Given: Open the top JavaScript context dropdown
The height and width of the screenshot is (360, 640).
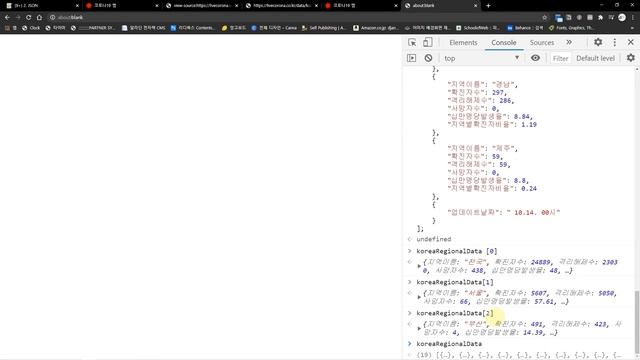Looking at the screenshot, I should pos(482,58).
